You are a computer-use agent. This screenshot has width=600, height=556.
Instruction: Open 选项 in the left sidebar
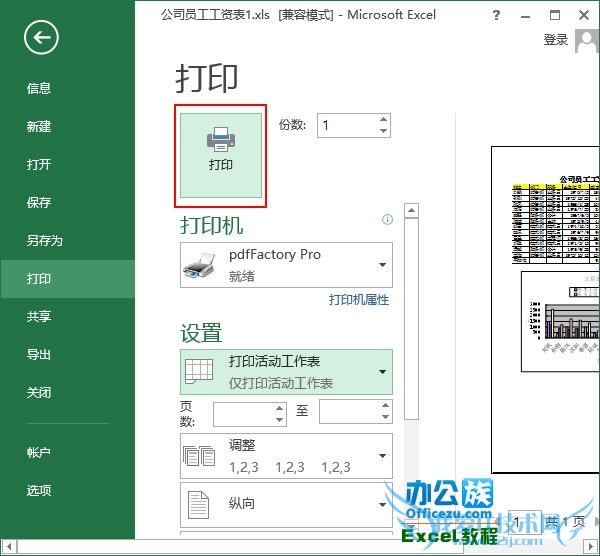point(39,491)
